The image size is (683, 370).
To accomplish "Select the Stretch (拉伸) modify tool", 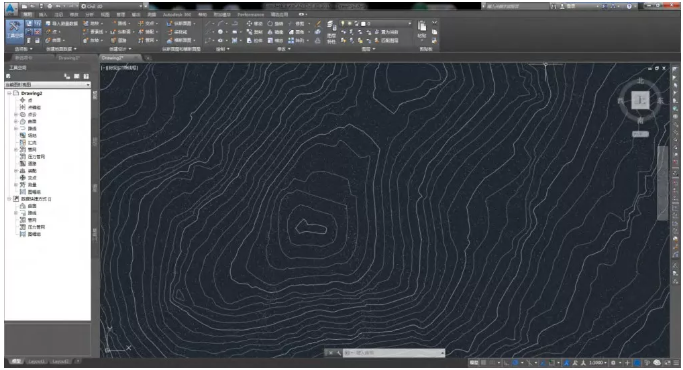I will [254, 40].
